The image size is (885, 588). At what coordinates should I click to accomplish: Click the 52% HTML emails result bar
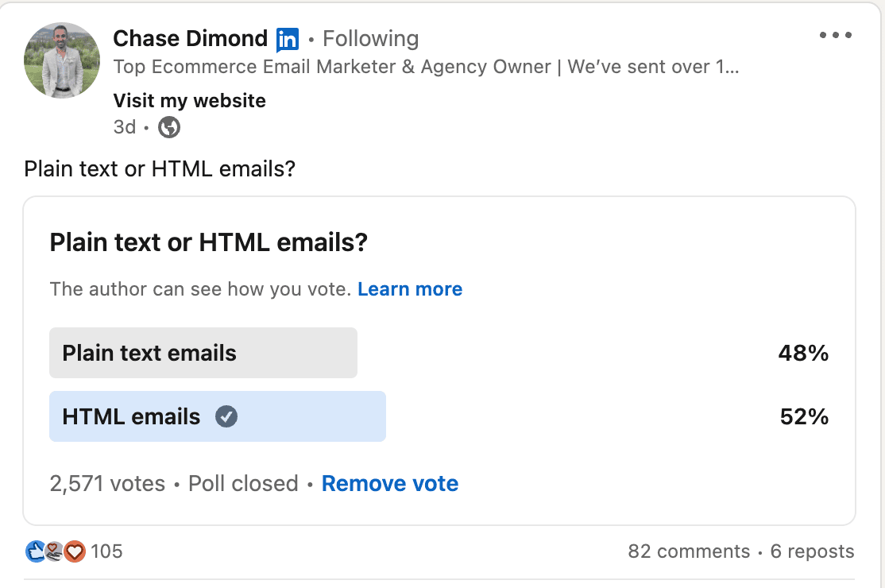pyautogui.click(x=804, y=416)
